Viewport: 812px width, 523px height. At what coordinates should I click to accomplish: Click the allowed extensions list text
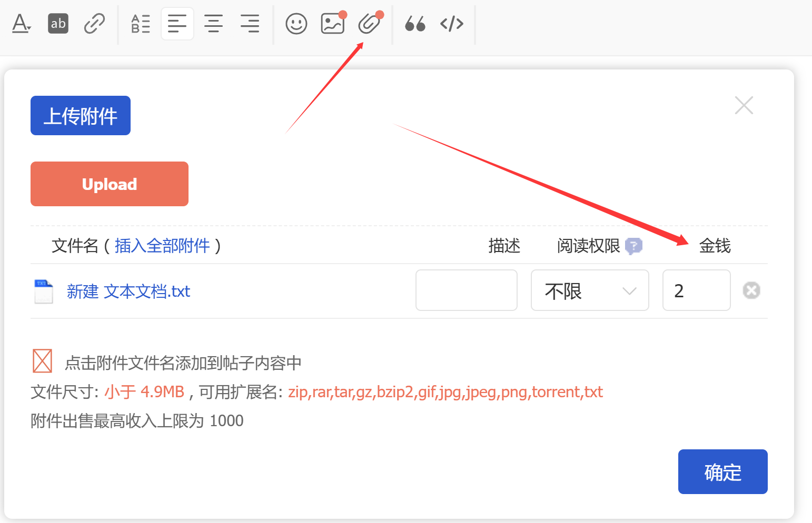[x=445, y=392]
